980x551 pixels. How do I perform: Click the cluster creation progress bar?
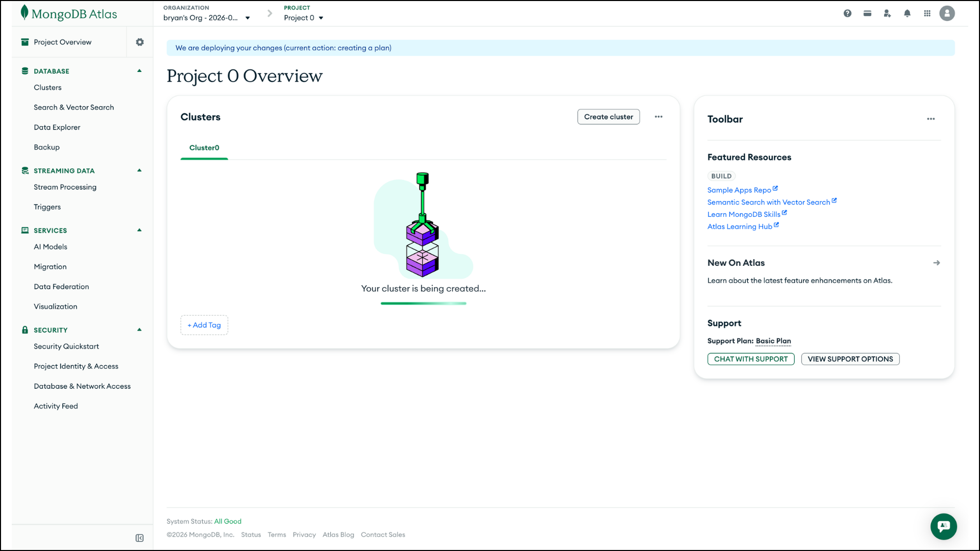pyautogui.click(x=423, y=304)
